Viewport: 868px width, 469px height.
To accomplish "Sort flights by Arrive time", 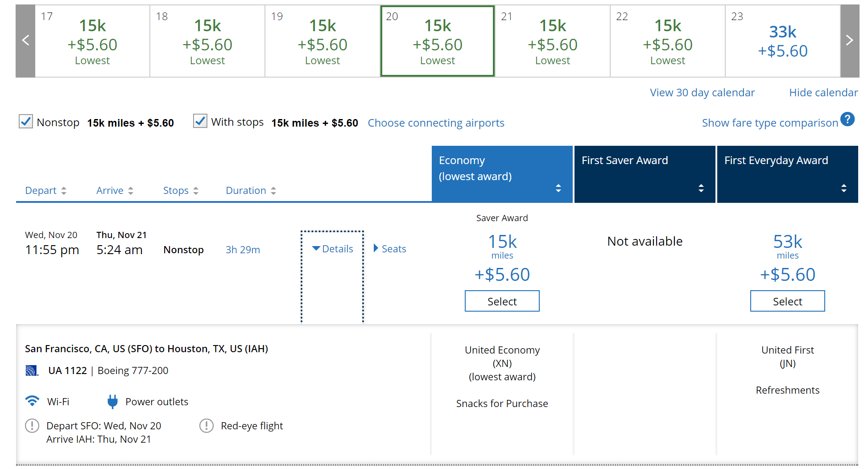I will coord(115,191).
